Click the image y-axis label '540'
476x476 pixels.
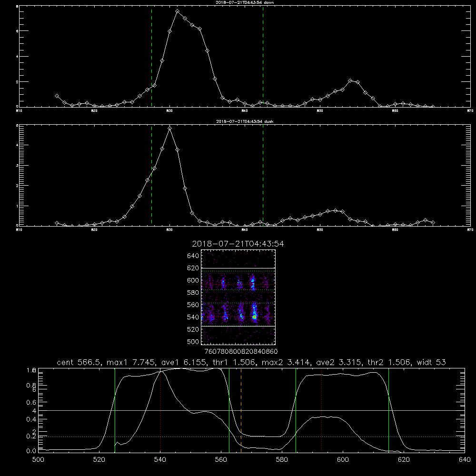[x=193, y=317]
